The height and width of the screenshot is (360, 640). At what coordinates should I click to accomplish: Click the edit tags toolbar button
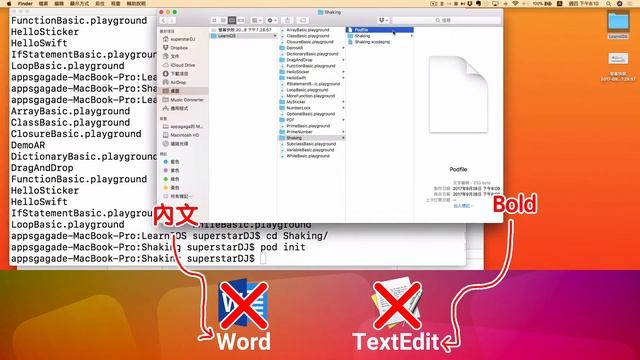303,20
